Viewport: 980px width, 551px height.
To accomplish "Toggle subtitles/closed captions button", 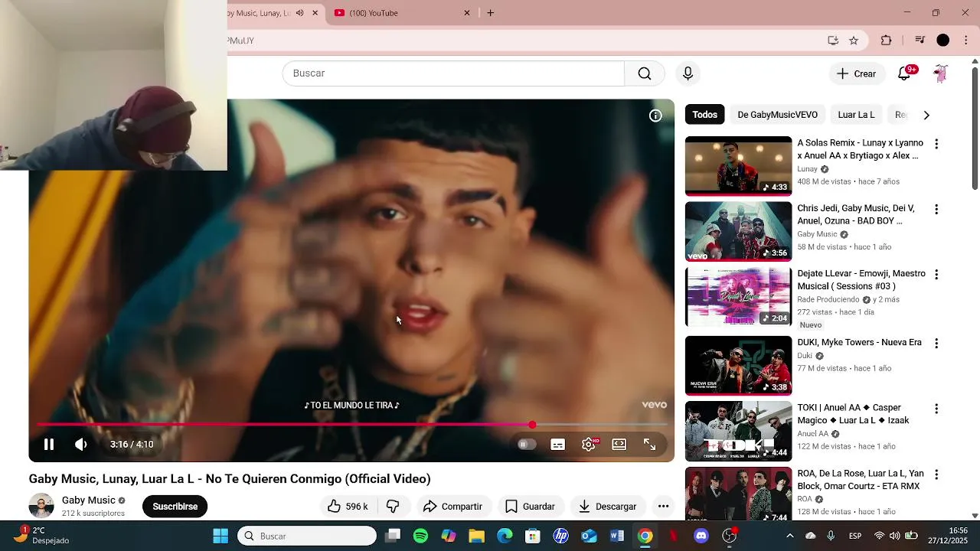I will pos(558,445).
